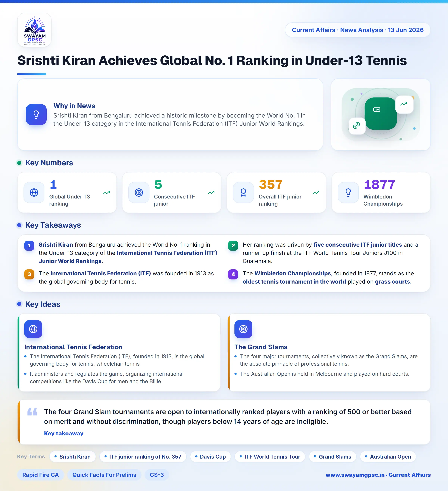
Task: Click 'The Grand Slams' card title
Action: (261, 347)
